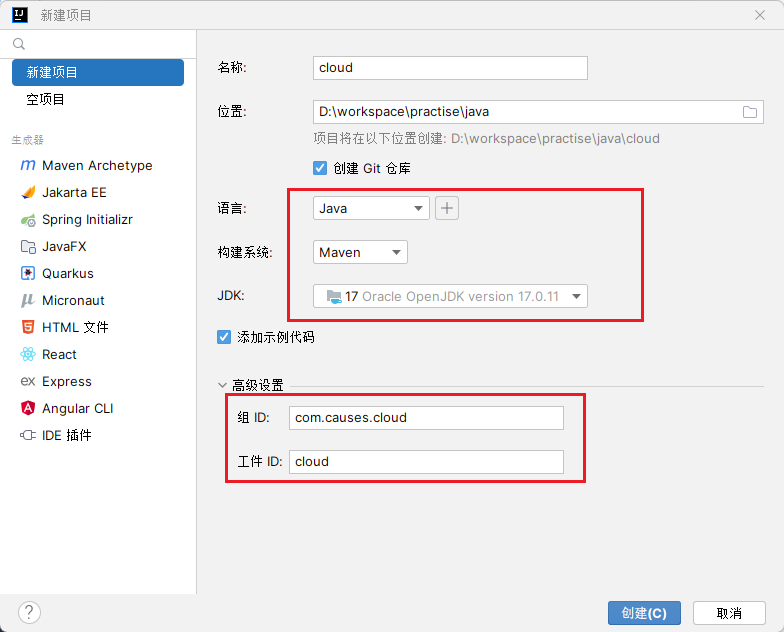Open the help question mark button

point(29,612)
